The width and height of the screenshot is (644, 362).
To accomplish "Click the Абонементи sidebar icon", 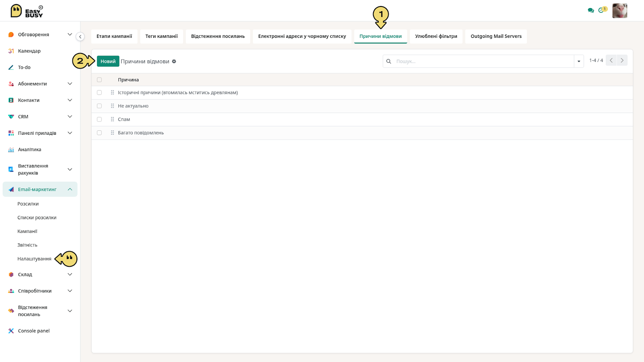I will (x=11, y=84).
